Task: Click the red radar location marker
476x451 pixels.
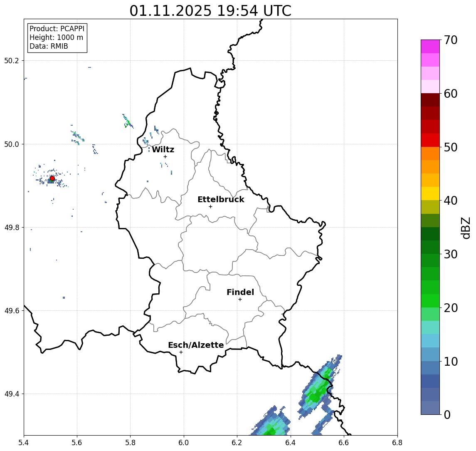Action: point(52,178)
